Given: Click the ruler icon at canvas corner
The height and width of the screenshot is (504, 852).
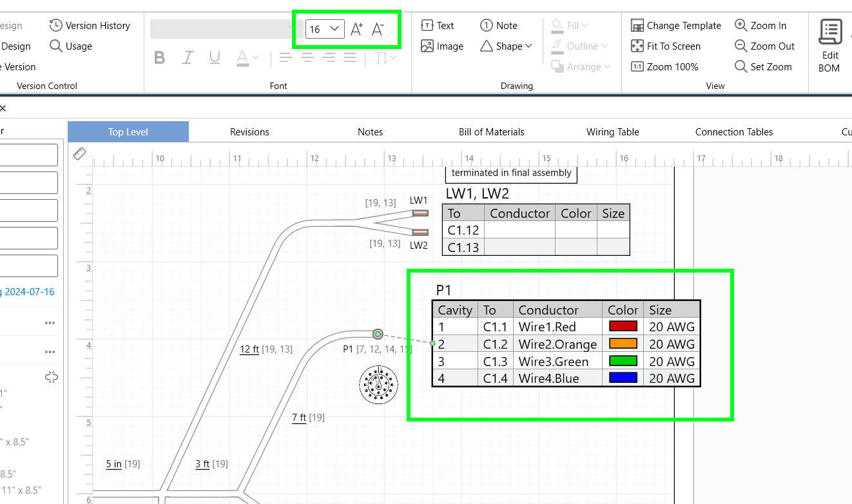Looking at the screenshot, I should point(80,155).
